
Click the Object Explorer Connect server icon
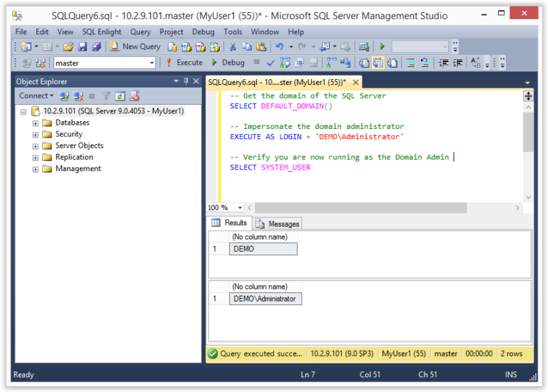click(x=64, y=96)
